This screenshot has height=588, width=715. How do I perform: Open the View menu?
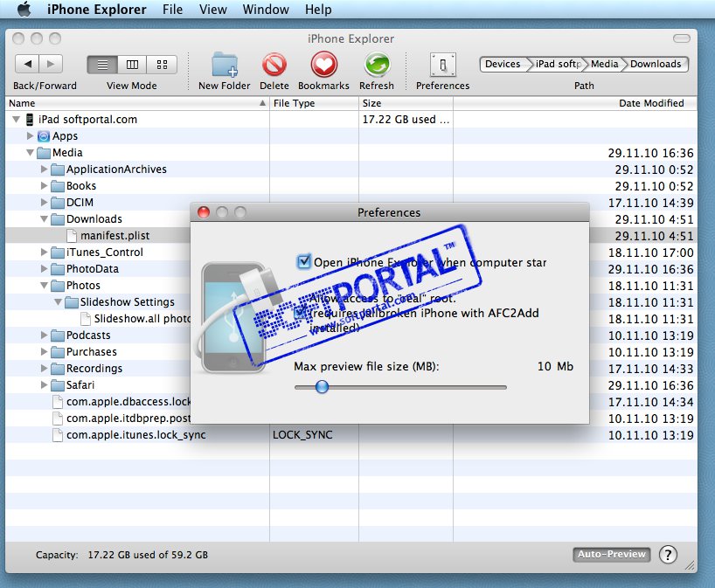(213, 9)
